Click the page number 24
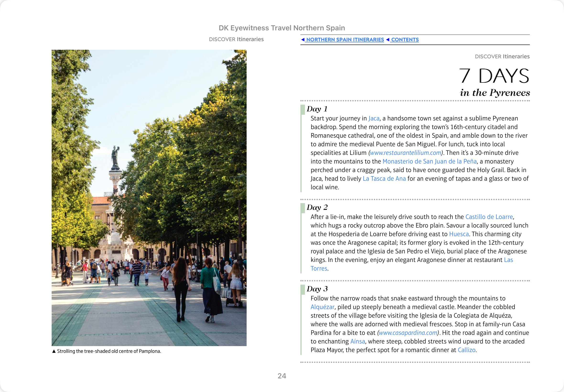 point(282,376)
